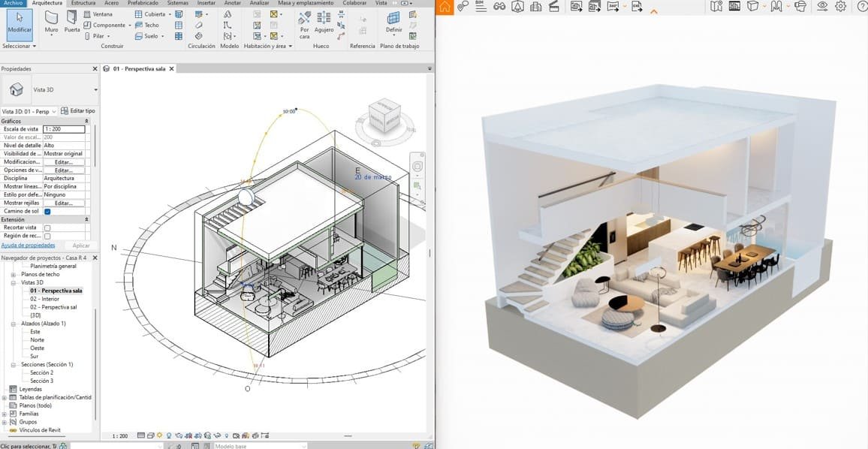
Task: Toggle the Región de recorte checkbox
Action: [47, 235]
